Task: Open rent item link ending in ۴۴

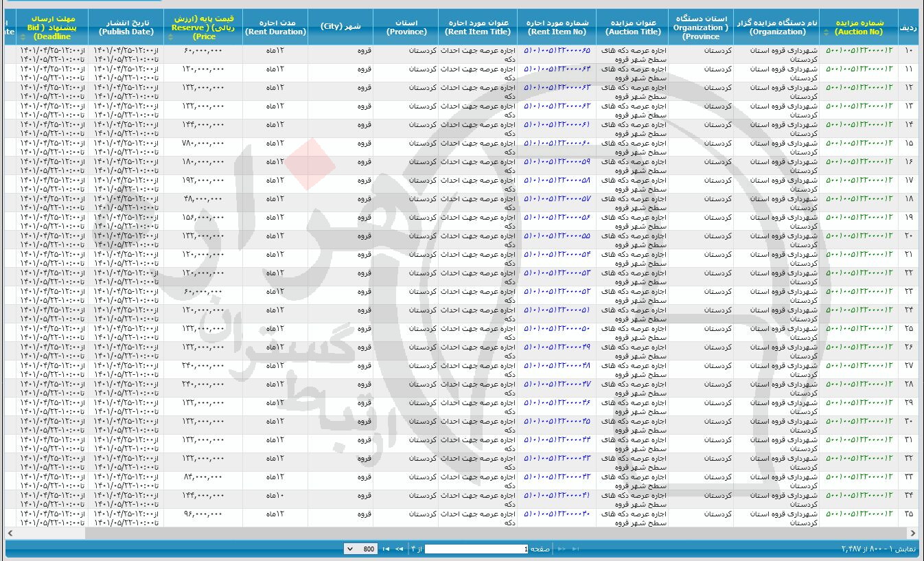Action: pos(557,439)
